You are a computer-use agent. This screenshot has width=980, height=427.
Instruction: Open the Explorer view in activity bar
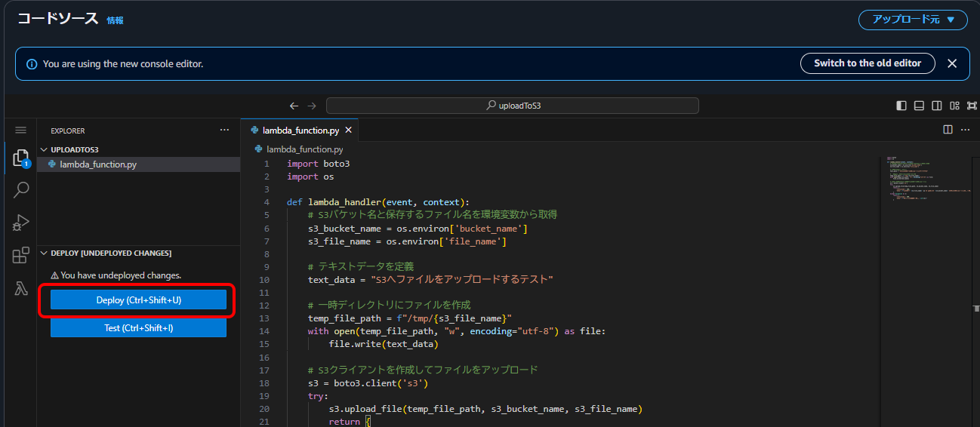coord(21,158)
